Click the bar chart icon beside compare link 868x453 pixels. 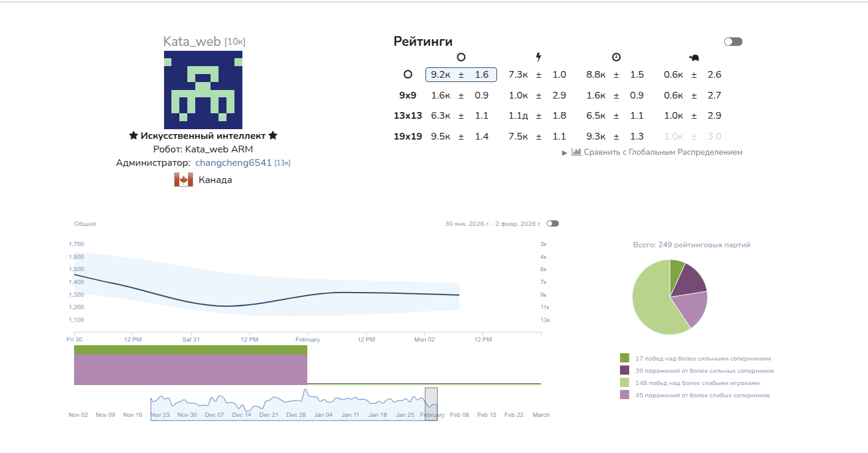coord(576,152)
